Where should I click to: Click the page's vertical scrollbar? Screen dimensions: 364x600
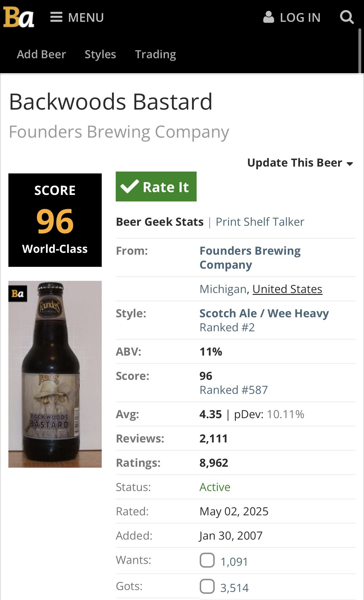pos(360,51)
